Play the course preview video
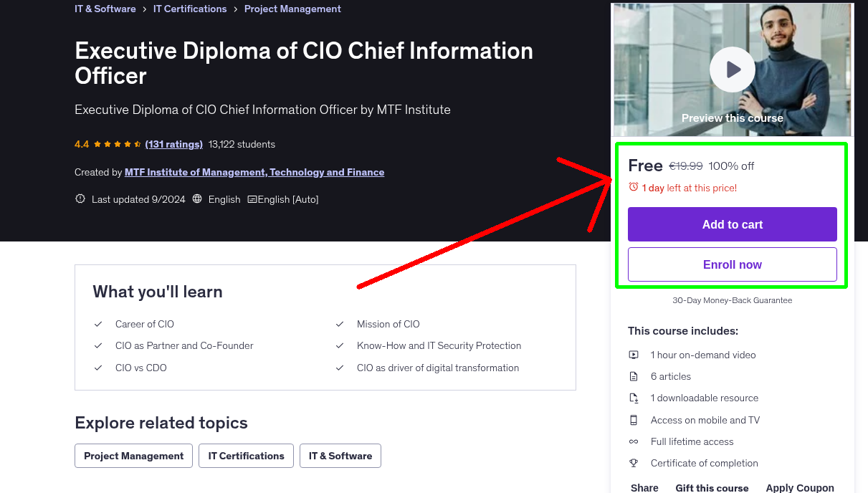 click(x=732, y=70)
